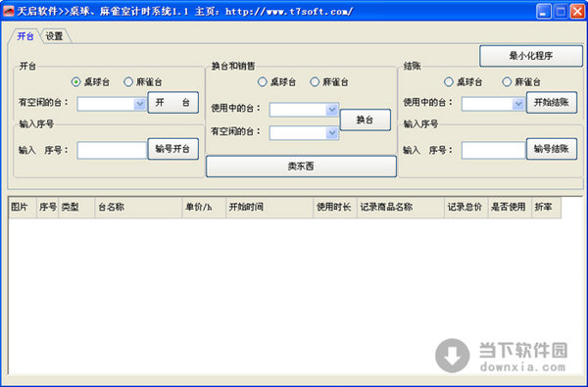
Task: Click the 开始结账 button
Action: click(551, 102)
